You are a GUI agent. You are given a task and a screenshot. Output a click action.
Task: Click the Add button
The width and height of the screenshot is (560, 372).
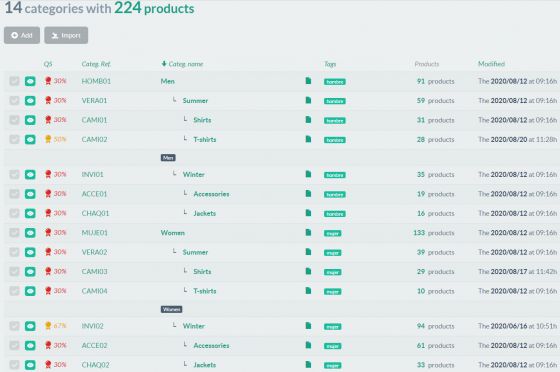[22, 35]
